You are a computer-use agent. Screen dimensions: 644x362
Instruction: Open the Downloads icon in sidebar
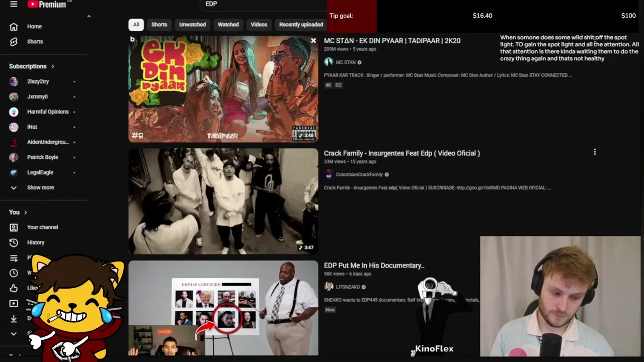coord(14,318)
